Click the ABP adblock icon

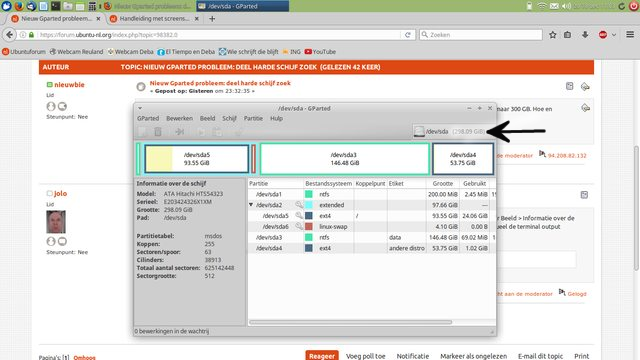603,35
